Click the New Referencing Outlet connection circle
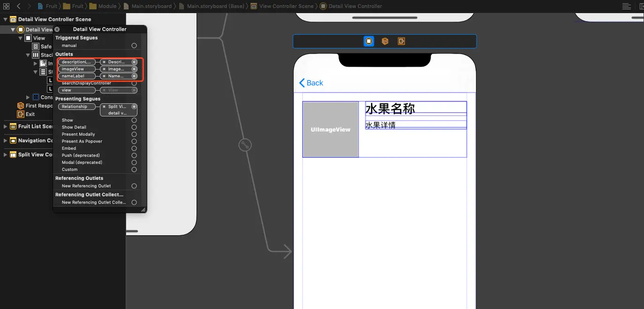The height and width of the screenshot is (309, 644). pyautogui.click(x=135, y=185)
